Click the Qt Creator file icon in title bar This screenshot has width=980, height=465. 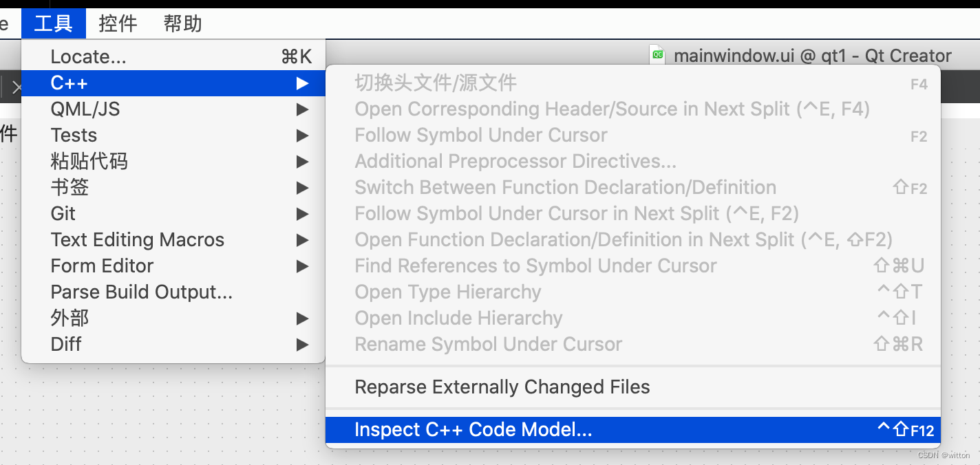658,55
